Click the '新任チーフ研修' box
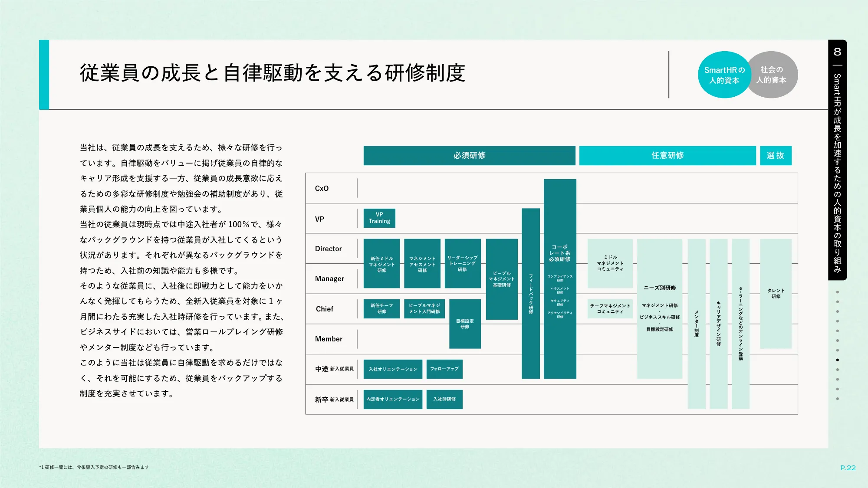 click(381, 308)
